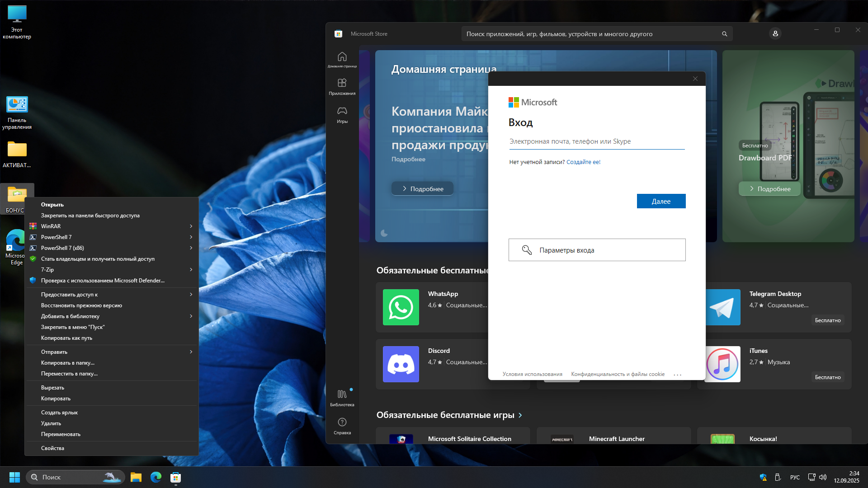Open Control Panel desktop icon
Image resolution: width=868 pixels, height=488 pixels.
[x=17, y=113]
